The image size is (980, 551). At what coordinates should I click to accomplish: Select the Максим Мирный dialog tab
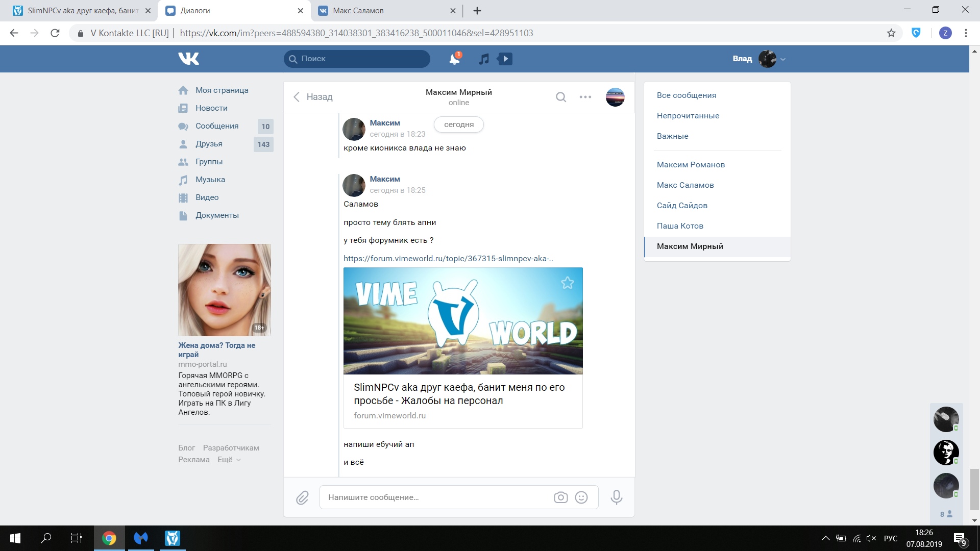point(717,246)
